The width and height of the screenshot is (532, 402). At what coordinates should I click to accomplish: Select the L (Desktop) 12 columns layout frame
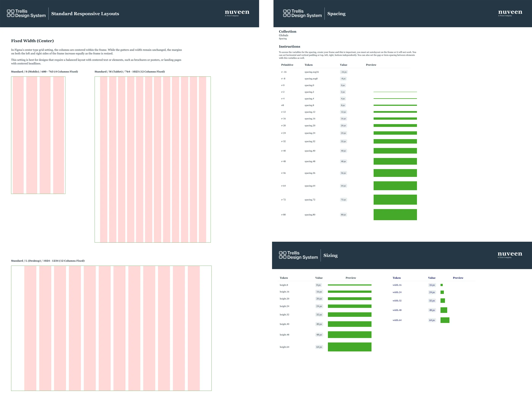pyautogui.click(x=111, y=328)
